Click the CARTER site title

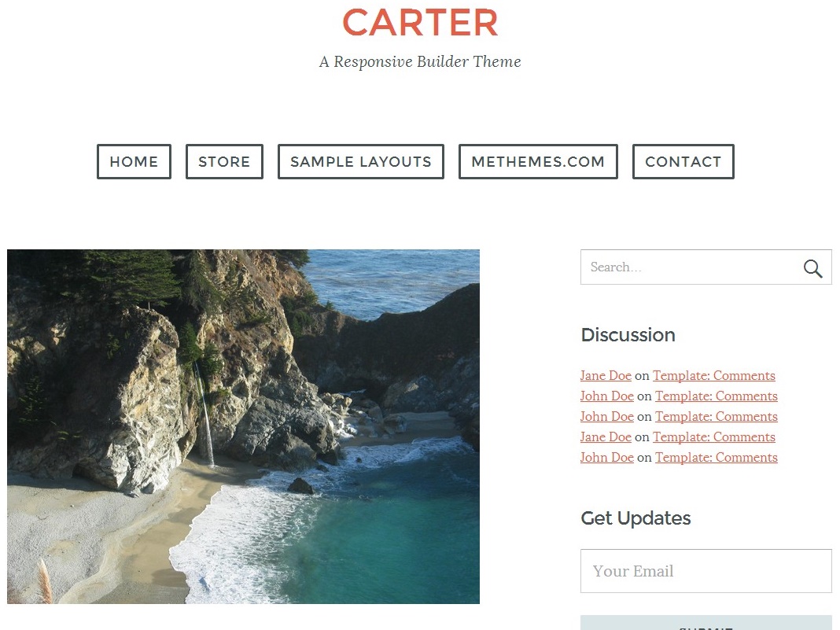click(x=420, y=23)
